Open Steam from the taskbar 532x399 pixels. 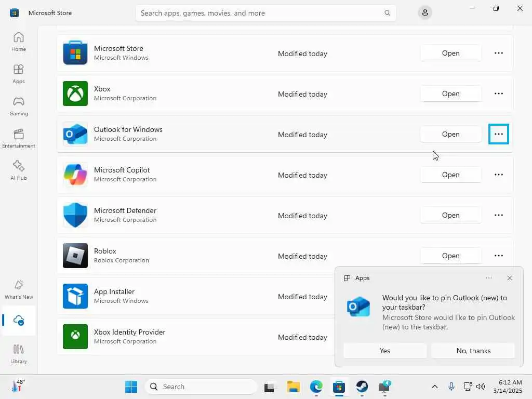click(362, 387)
